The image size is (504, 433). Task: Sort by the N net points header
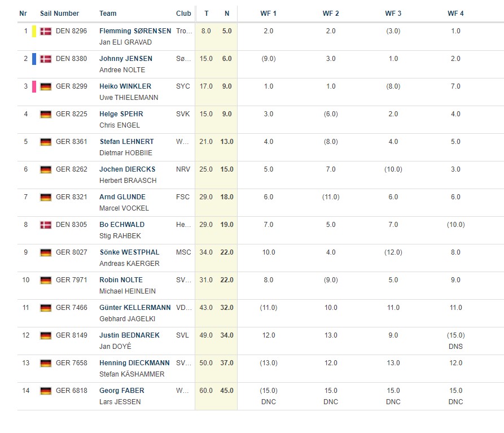pos(226,14)
